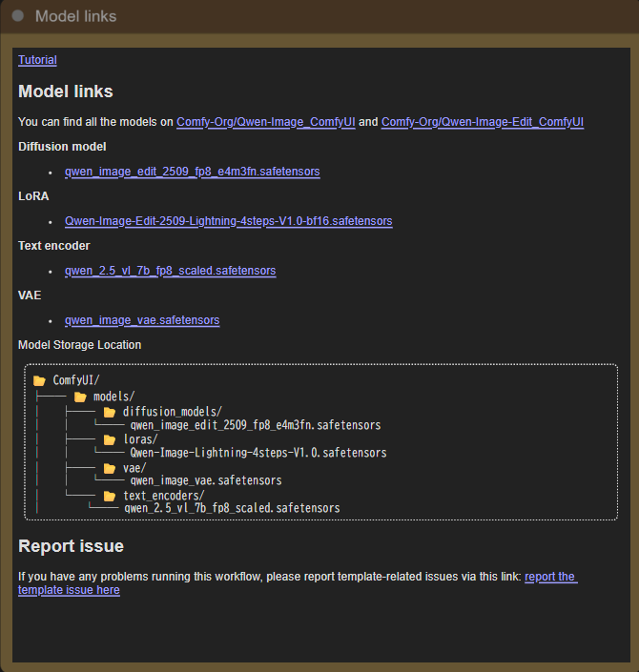This screenshot has width=639, height=672.
Task: Open qwen_image_vae.safetensors link
Action: [x=142, y=320]
